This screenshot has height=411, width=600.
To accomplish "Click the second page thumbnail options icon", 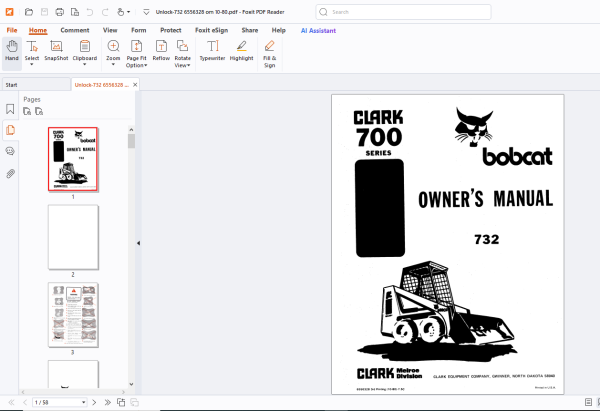I will pos(39,111).
